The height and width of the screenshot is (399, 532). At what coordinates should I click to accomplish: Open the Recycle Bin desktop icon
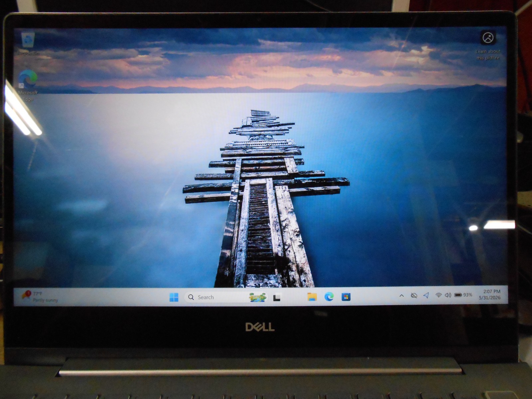coord(28,43)
